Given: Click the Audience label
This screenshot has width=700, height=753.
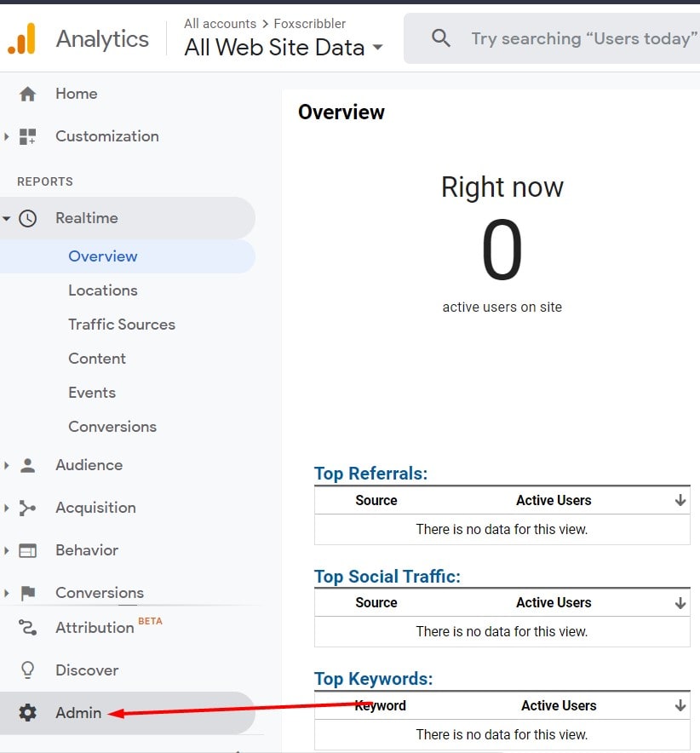Looking at the screenshot, I should pos(89,465).
